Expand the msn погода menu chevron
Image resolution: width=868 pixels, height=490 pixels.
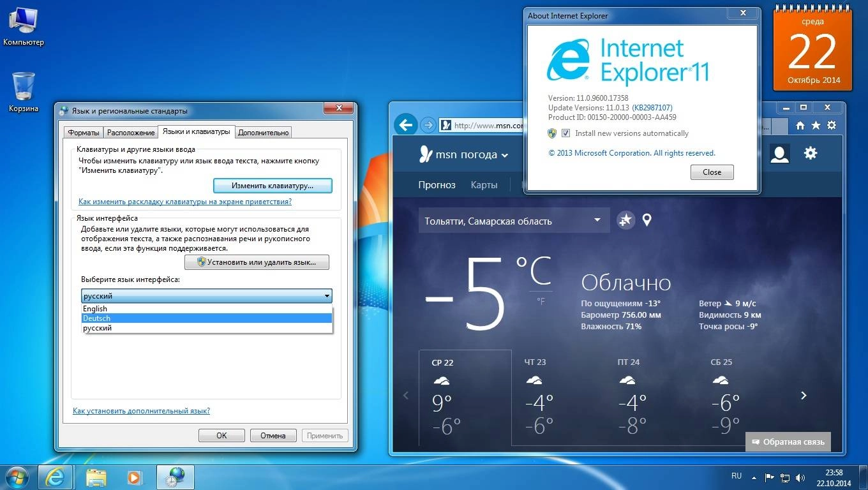(505, 155)
